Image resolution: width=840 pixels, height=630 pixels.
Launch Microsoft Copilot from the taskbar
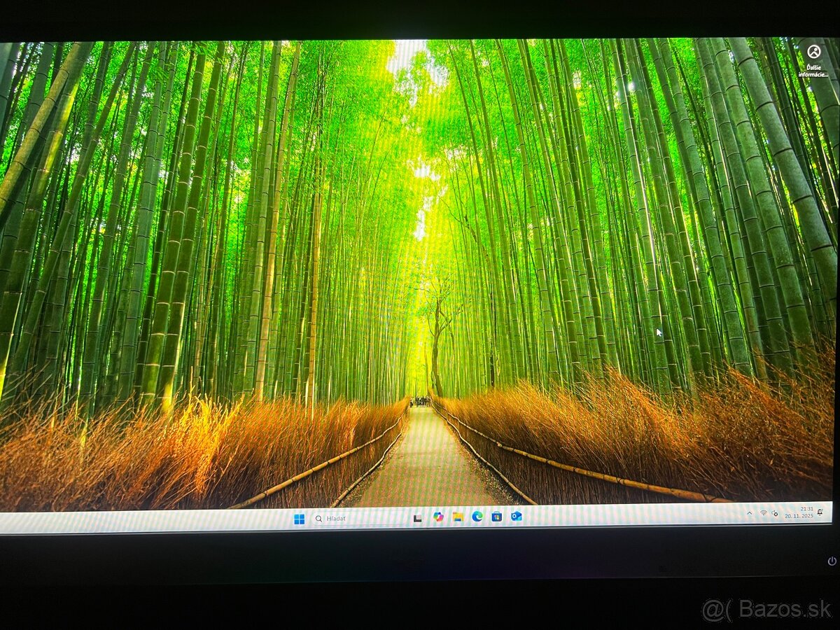[x=438, y=517]
